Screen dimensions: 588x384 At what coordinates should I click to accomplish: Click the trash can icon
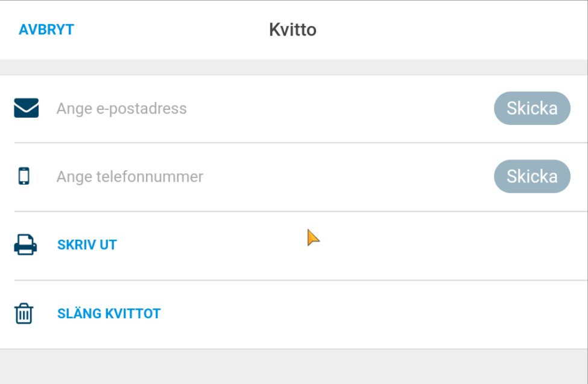click(24, 313)
